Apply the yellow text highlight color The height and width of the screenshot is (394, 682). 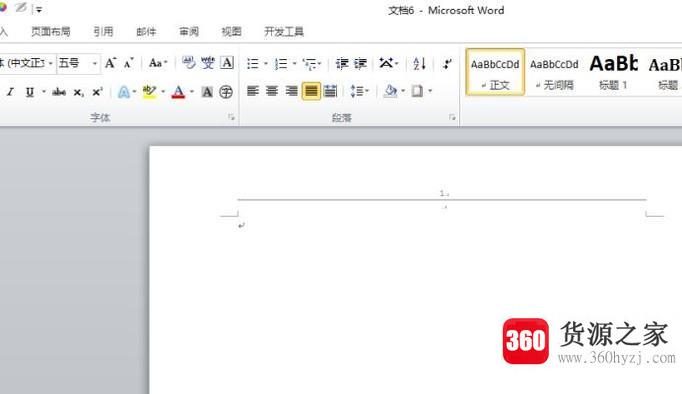149,92
